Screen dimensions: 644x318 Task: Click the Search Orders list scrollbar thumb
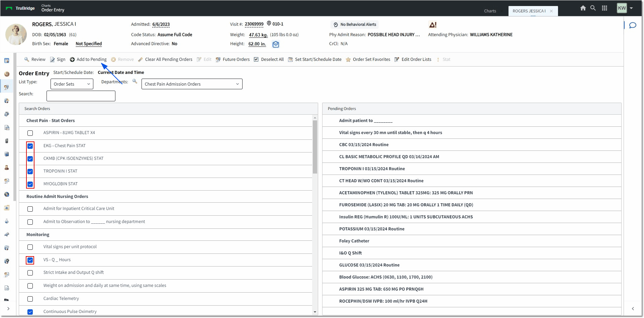click(x=315, y=147)
